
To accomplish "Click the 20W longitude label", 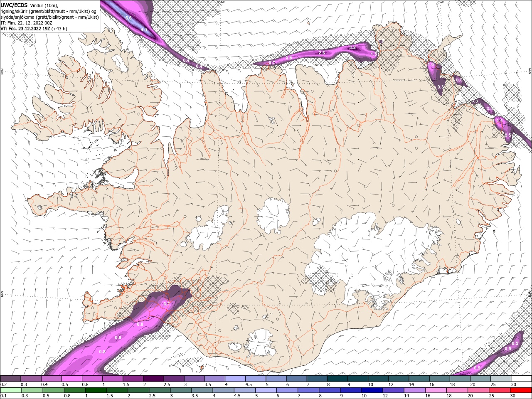I will [221, 2].
